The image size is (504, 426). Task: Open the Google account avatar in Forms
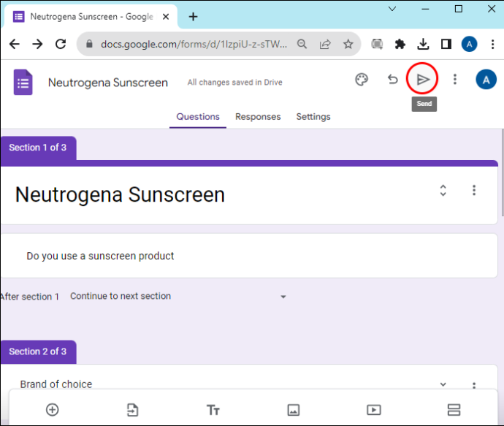pos(486,80)
